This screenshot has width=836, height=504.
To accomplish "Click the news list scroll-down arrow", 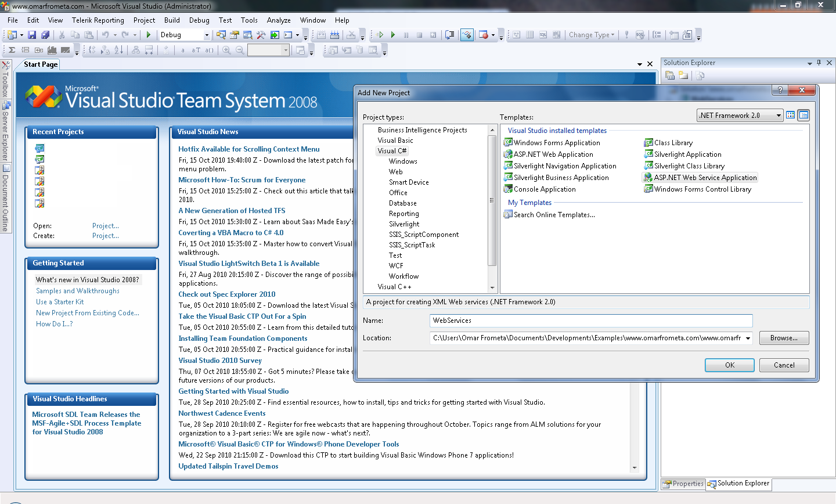I will point(635,467).
